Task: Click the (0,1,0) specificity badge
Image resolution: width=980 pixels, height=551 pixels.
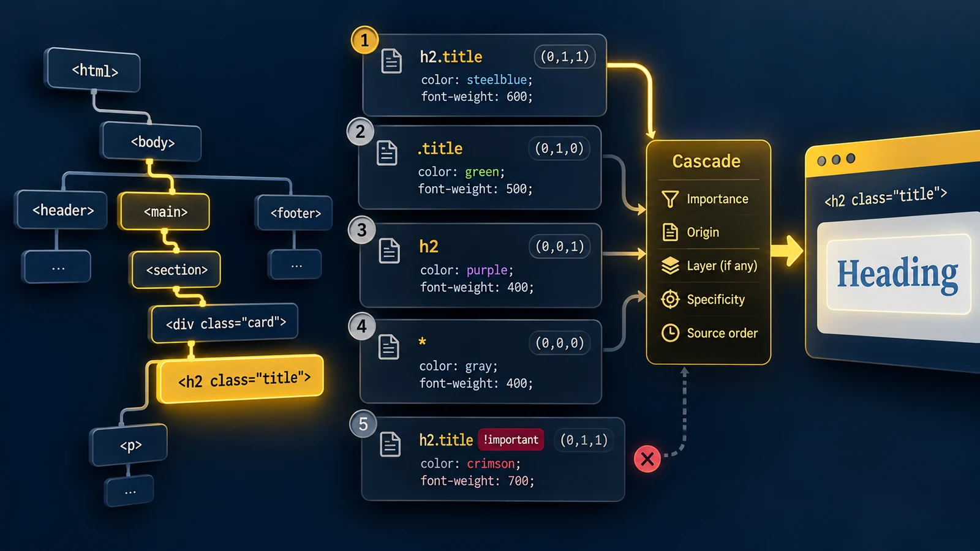Action: tap(559, 148)
